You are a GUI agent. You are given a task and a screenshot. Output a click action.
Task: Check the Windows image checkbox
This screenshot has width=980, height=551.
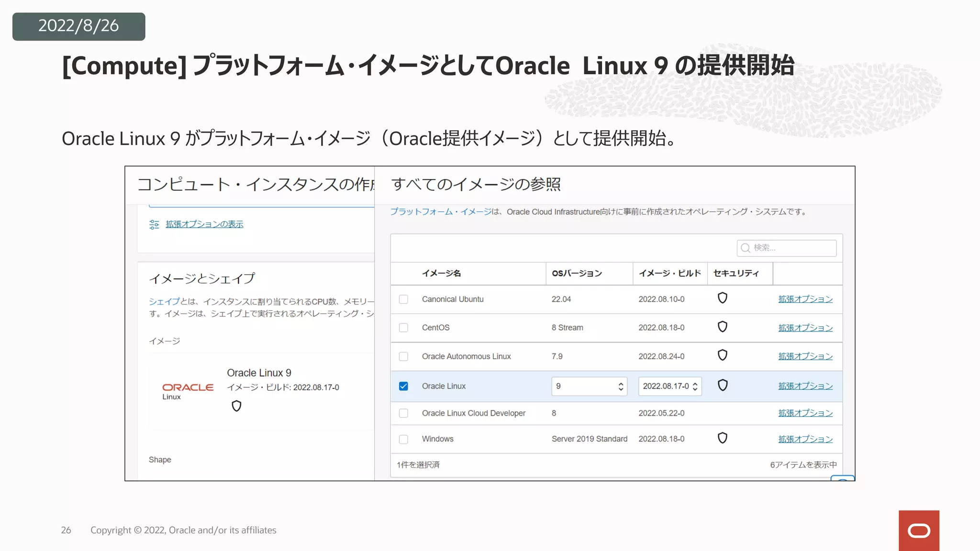tap(403, 439)
